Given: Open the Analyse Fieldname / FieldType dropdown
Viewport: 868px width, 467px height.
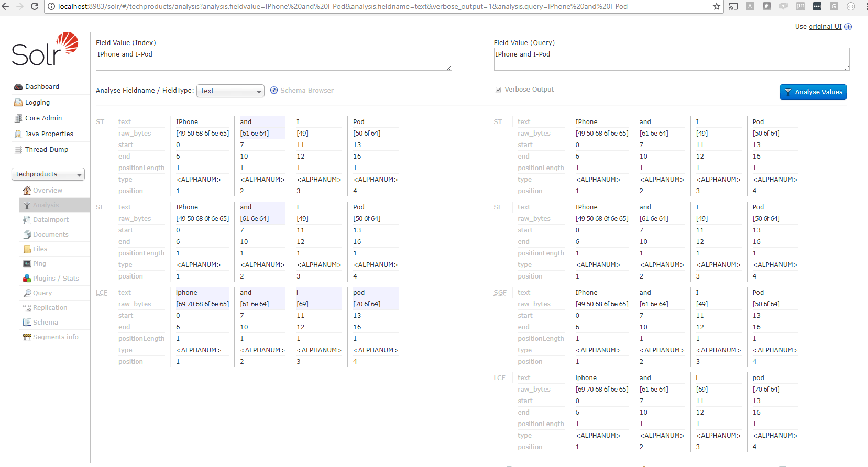Looking at the screenshot, I should [230, 91].
